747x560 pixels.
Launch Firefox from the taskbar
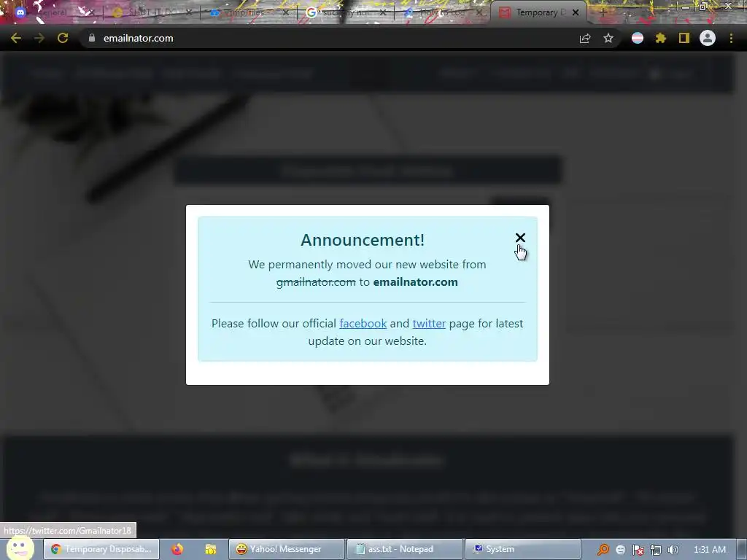coord(177,549)
